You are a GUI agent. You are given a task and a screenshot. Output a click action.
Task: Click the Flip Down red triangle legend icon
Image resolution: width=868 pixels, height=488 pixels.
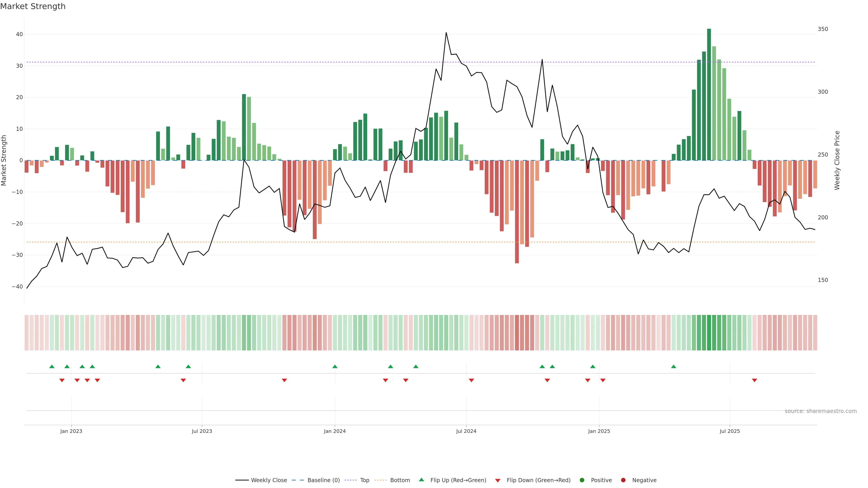tap(498, 480)
